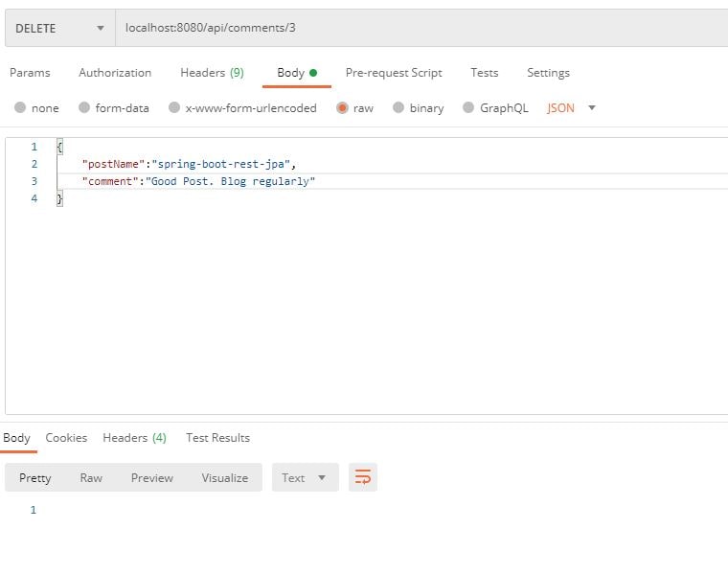Screen dimensions: 728x575
Task: Open the Pre-request Script tab
Action: (394, 73)
